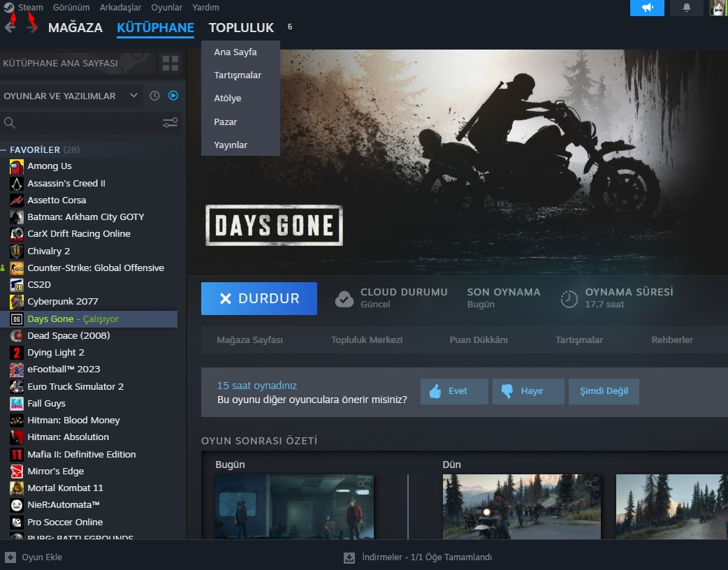Image resolution: width=728 pixels, height=570 pixels.
Task: Select the eFootball 2023 icon
Action: (x=17, y=369)
